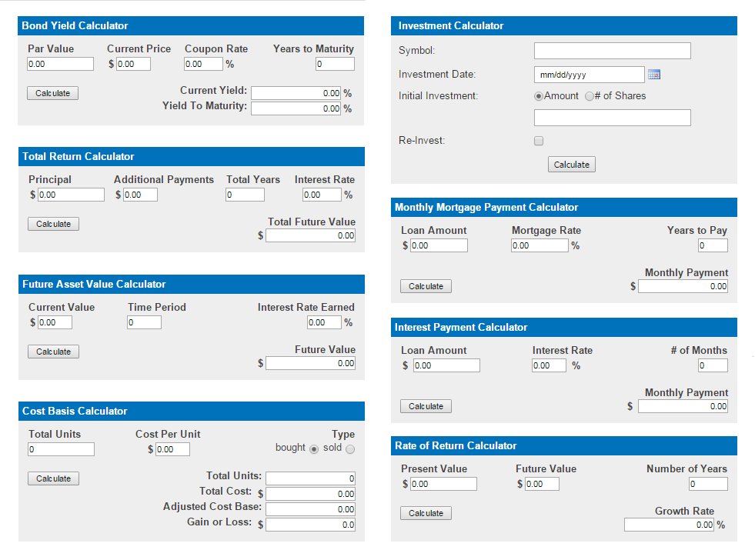Click Calculate in Investment Calculator
This screenshot has height=560, width=755.
click(571, 165)
